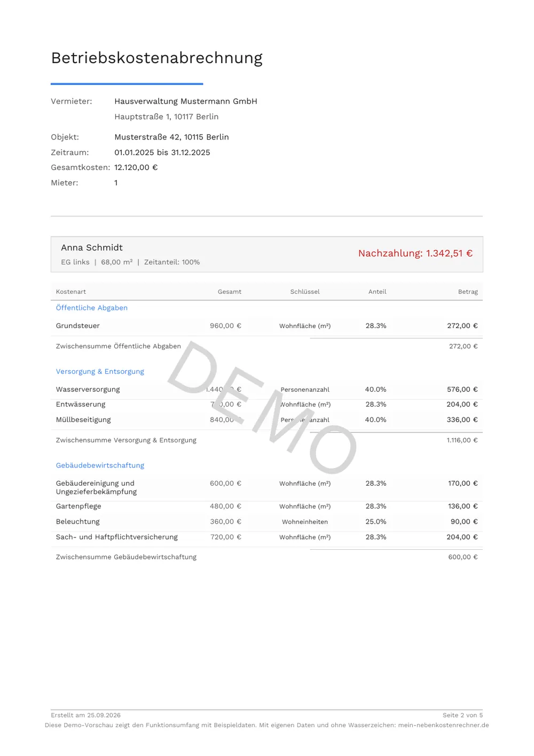Select the Versorgung & Entsorgung heading

click(100, 371)
